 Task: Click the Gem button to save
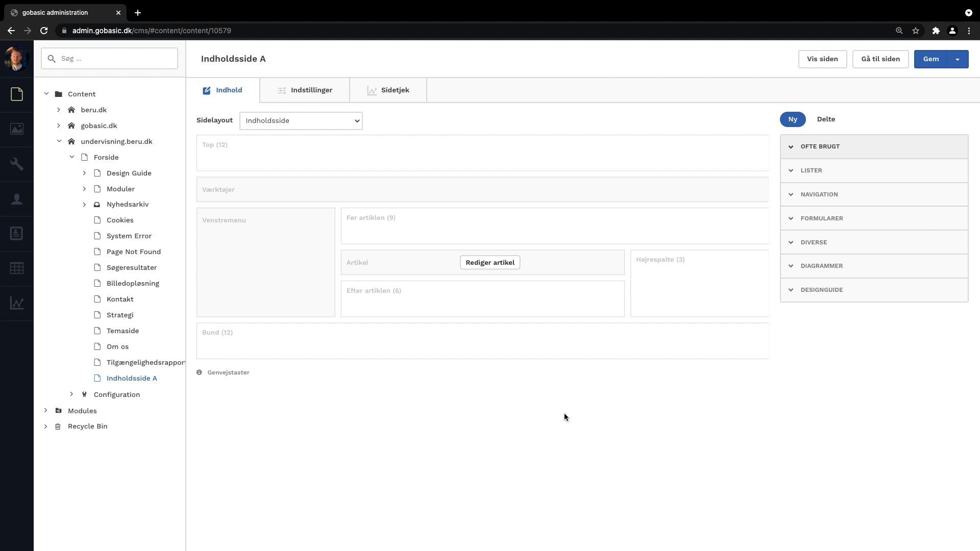point(932,59)
